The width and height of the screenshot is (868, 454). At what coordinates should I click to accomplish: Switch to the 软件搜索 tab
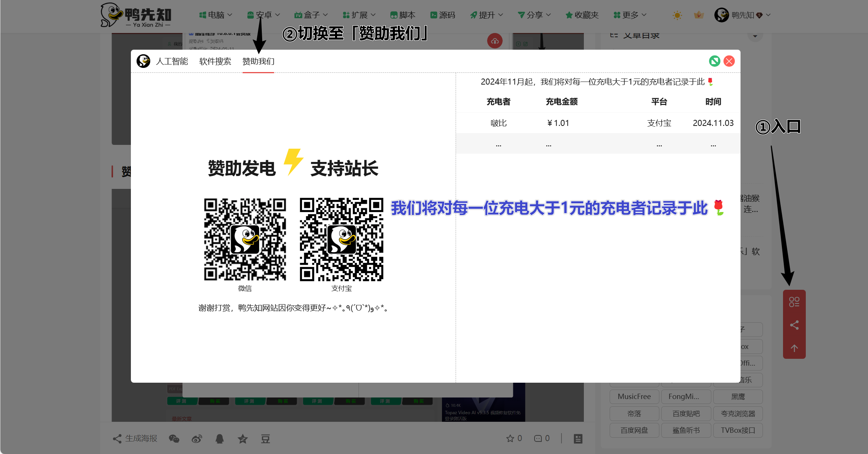(215, 61)
